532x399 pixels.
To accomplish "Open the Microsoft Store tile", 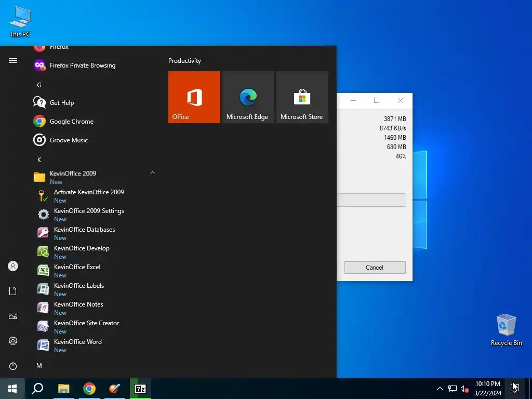I will [x=302, y=97].
